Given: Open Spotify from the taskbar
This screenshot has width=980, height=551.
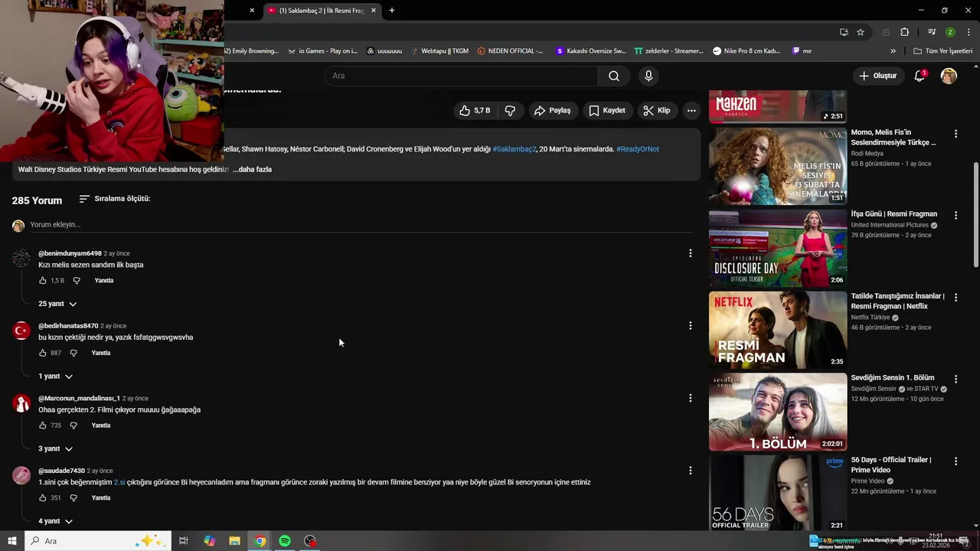Looking at the screenshot, I should [x=285, y=541].
